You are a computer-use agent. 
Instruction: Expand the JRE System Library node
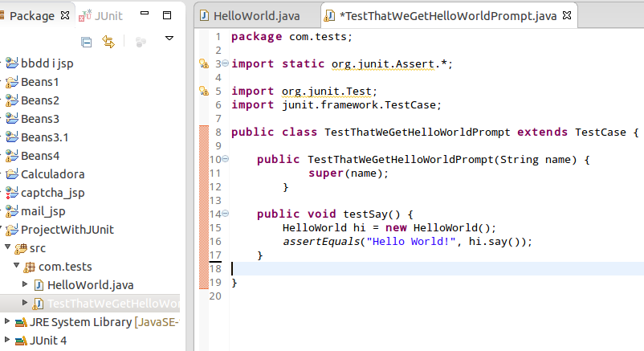[x=7, y=322]
